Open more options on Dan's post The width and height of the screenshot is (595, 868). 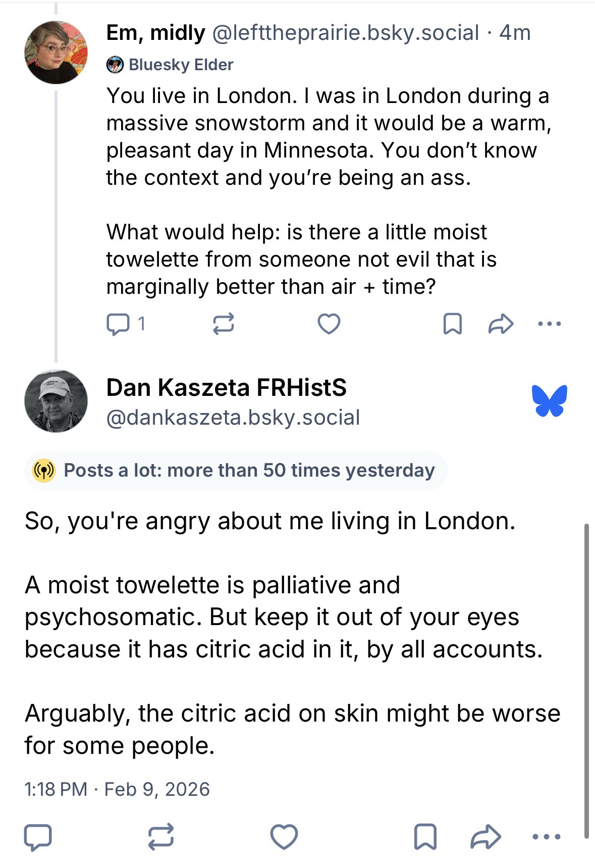pos(547,837)
